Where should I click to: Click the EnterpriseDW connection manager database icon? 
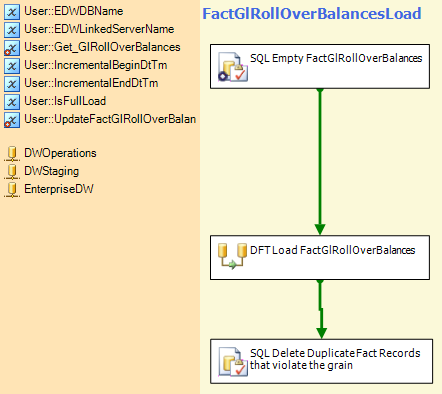click(x=12, y=190)
